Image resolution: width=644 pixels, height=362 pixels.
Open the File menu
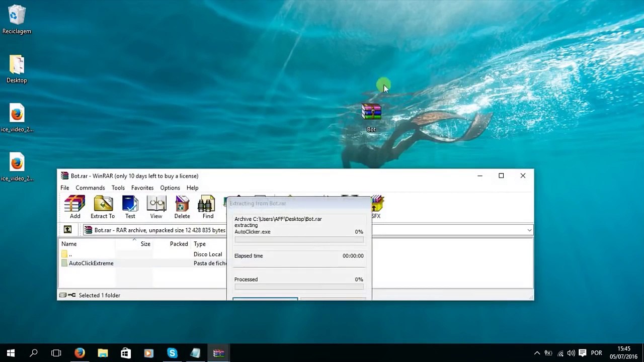pyautogui.click(x=65, y=188)
